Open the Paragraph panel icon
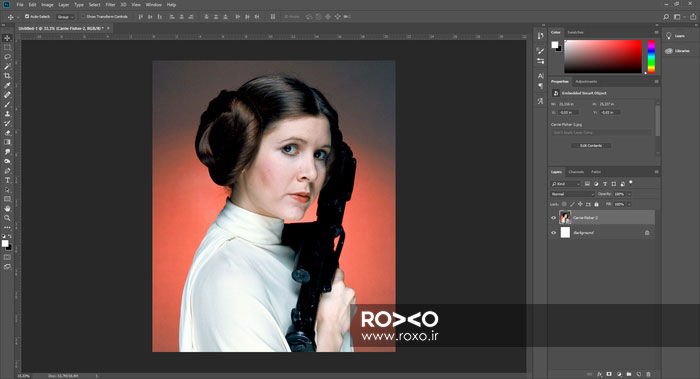This screenshot has height=379, width=700. coord(541,86)
